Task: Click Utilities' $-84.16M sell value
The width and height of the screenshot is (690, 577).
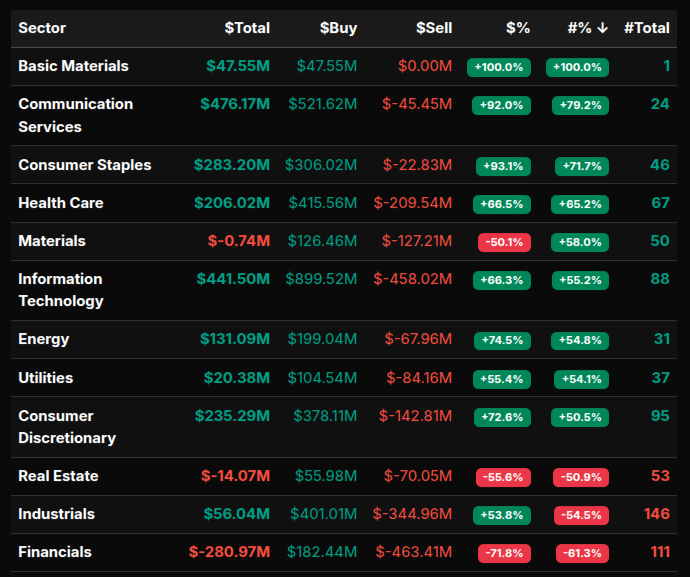Action: pyautogui.click(x=418, y=378)
